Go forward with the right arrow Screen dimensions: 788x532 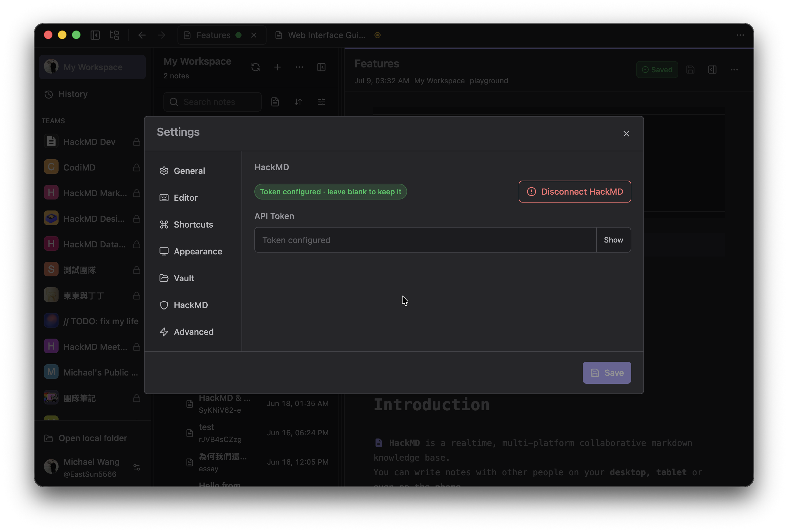pos(161,35)
